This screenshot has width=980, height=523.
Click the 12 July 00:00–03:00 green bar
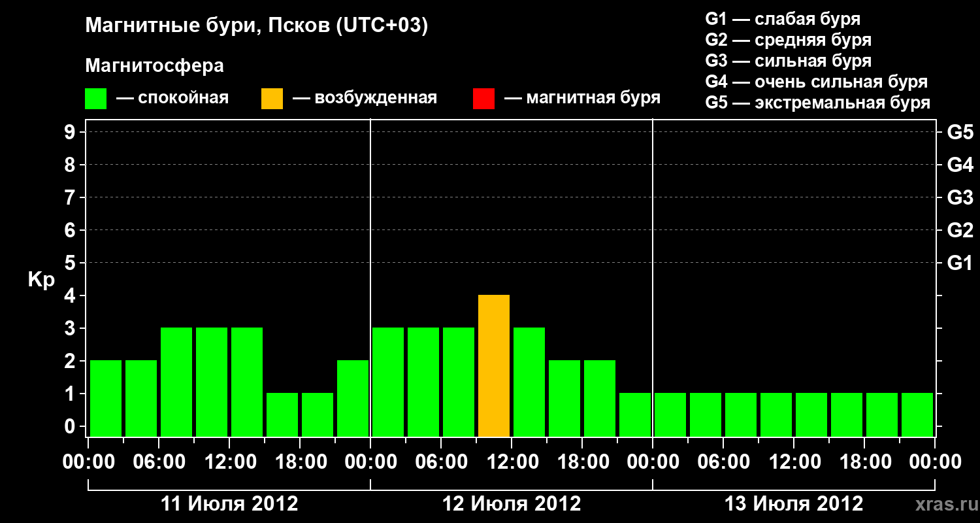click(388, 382)
